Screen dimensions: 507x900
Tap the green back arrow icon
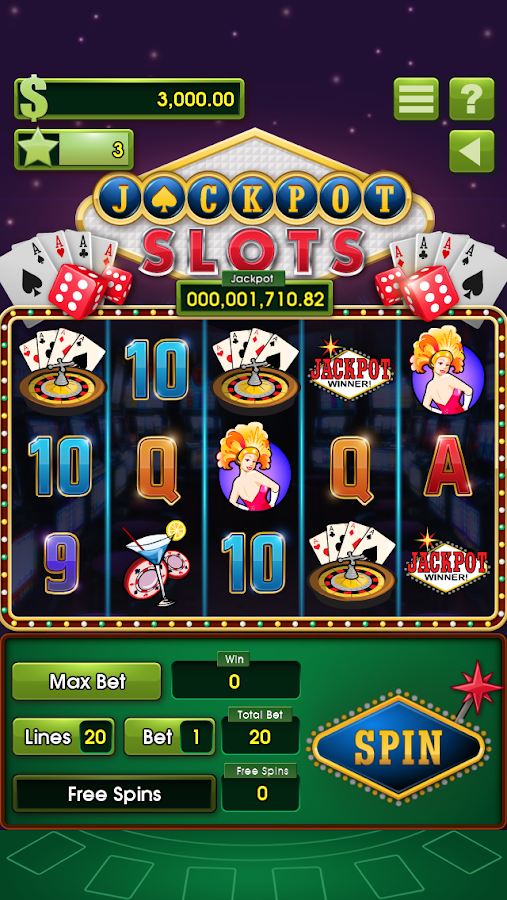pos(471,151)
